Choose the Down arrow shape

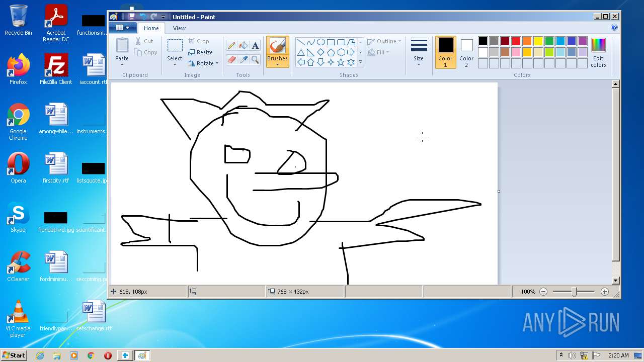click(321, 62)
